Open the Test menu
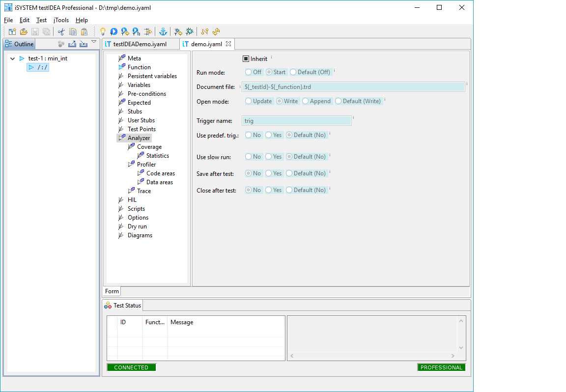The image size is (566, 392). tap(41, 20)
